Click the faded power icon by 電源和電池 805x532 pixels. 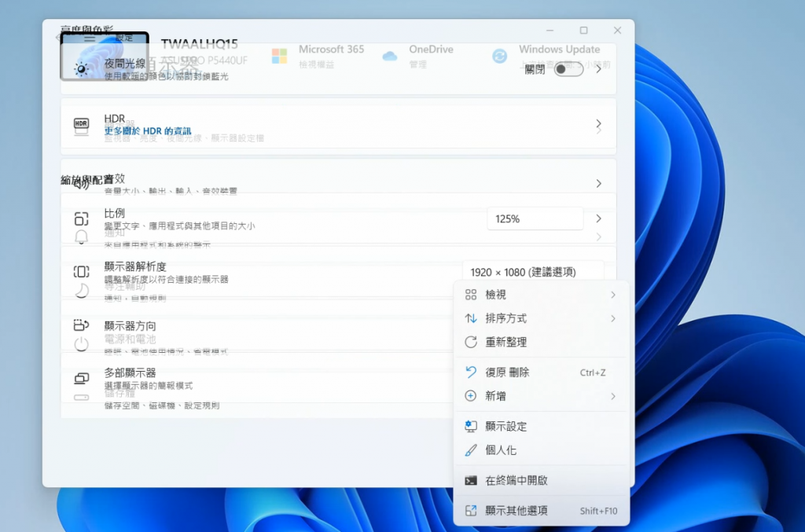[x=81, y=344]
